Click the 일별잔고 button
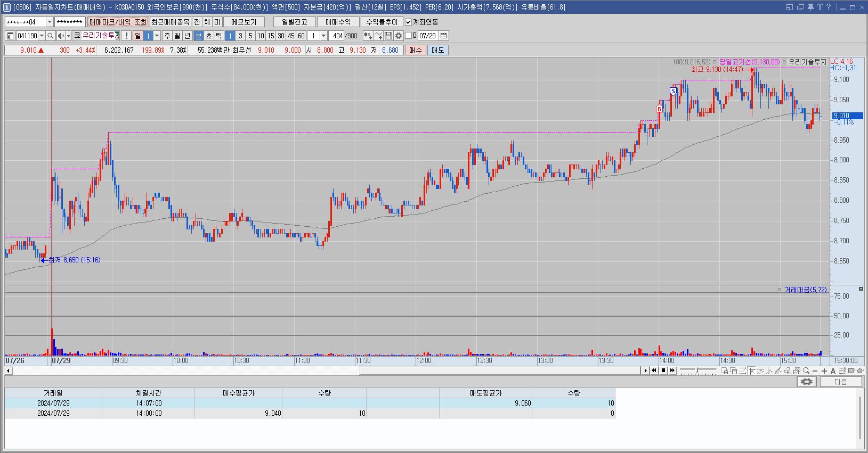This screenshot has height=453, width=868. 294,22
